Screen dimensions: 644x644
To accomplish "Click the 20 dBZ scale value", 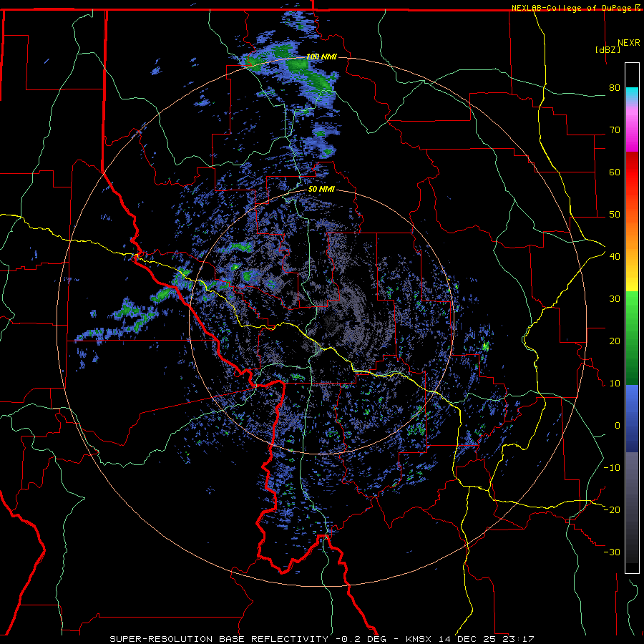I will (615, 341).
